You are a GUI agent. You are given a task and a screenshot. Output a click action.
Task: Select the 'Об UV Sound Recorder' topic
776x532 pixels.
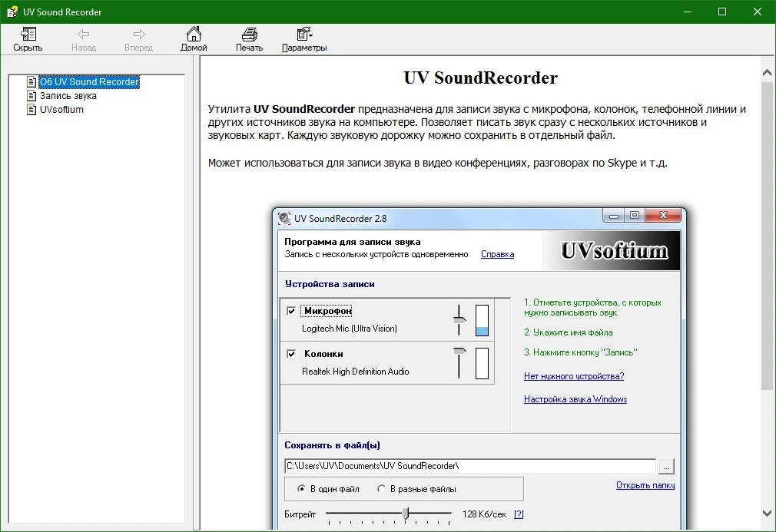pos(89,81)
